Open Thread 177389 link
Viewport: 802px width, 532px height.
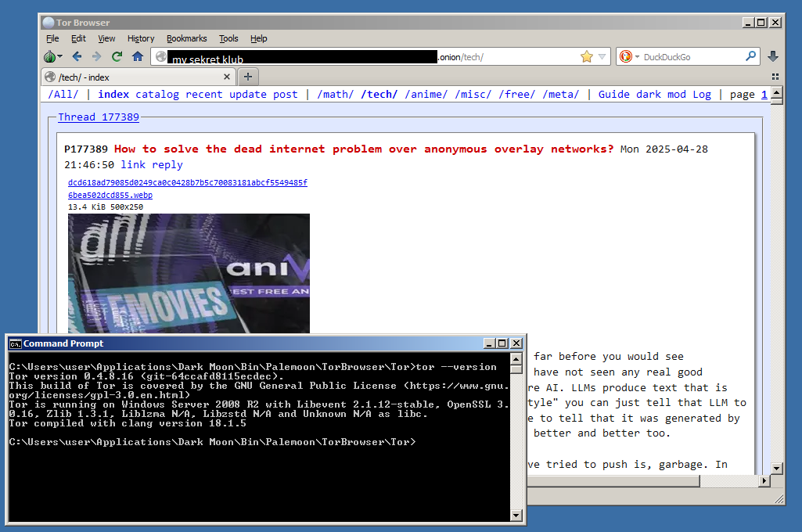click(x=99, y=117)
